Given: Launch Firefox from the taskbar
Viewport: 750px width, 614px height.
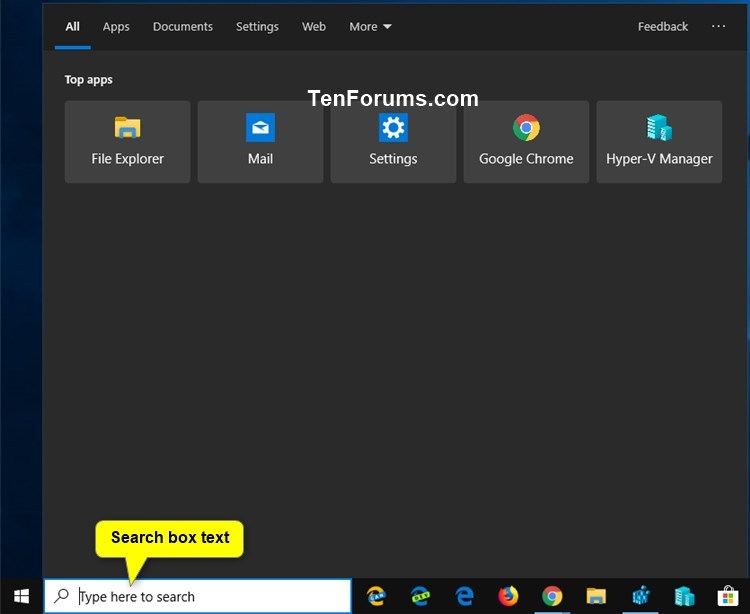Looking at the screenshot, I should (x=508, y=596).
